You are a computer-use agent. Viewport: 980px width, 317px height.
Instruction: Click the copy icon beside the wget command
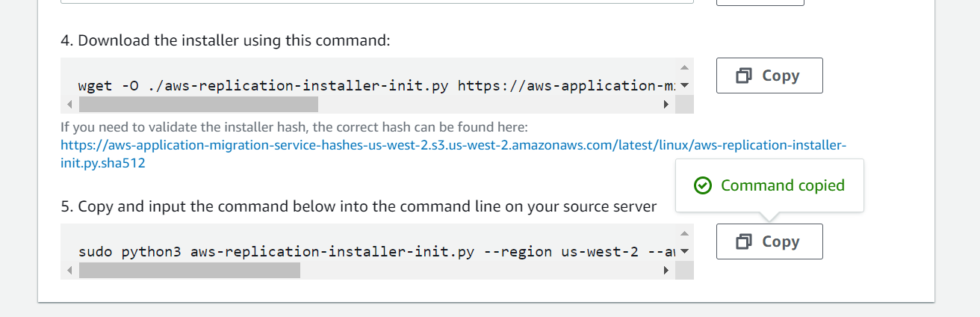point(744,76)
